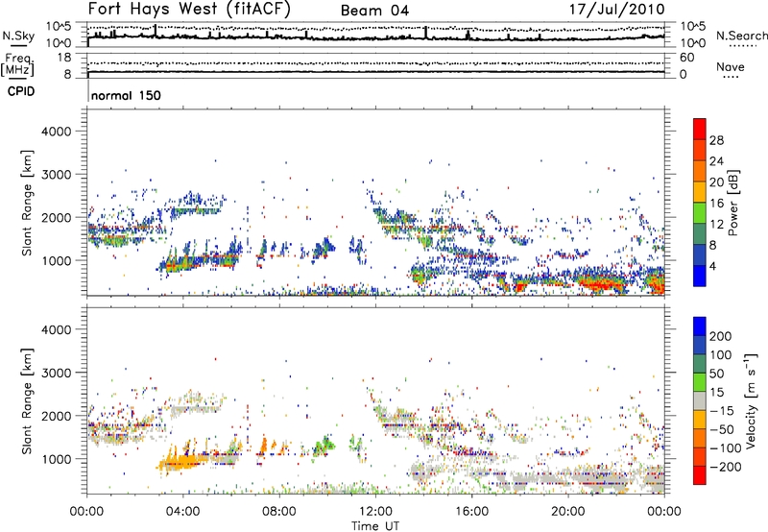Click the "Slant Range [km]" label of the power panel
This screenshot has width=768, height=532.
27,203
